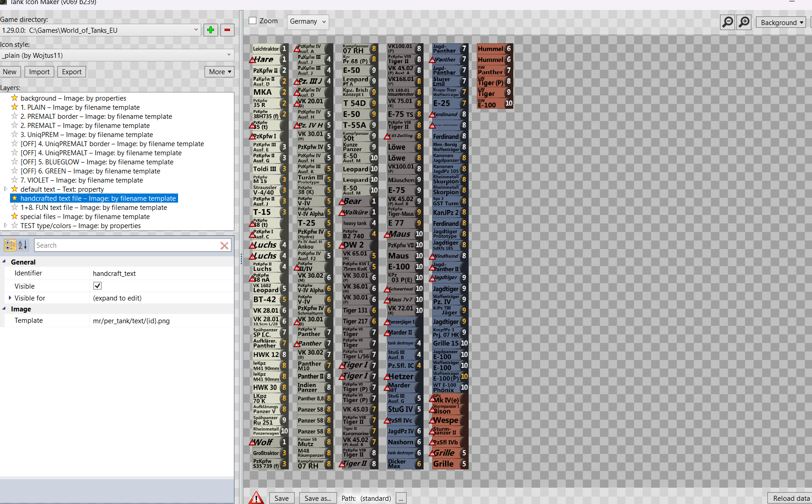Click the Export button
The image size is (812, 504).
coord(71,71)
